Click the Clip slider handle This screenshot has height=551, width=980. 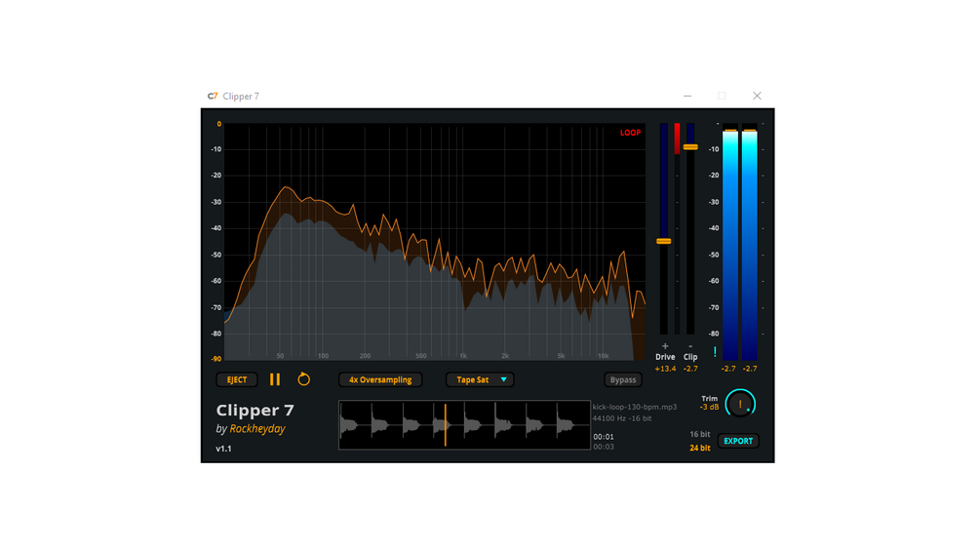pos(690,147)
